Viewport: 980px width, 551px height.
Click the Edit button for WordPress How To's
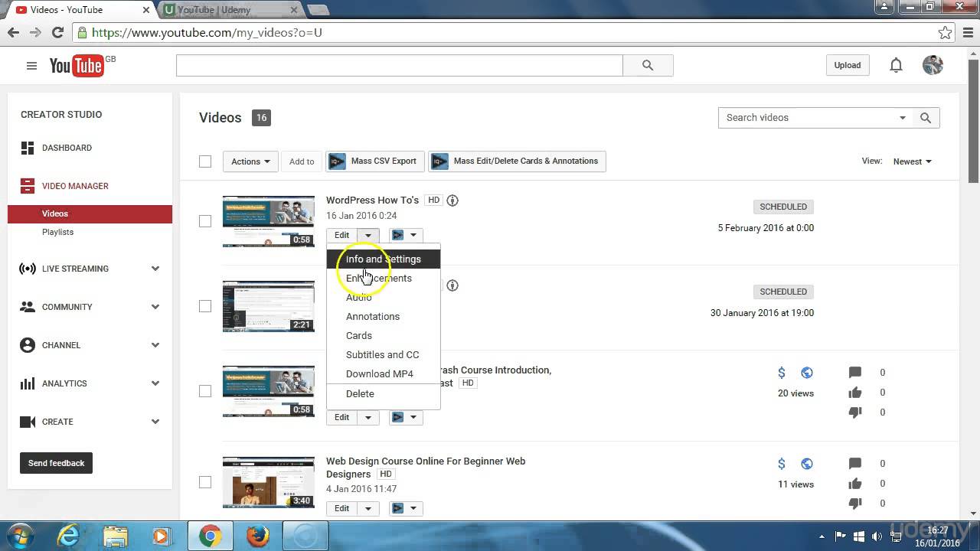pyautogui.click(x=341, y=235)
